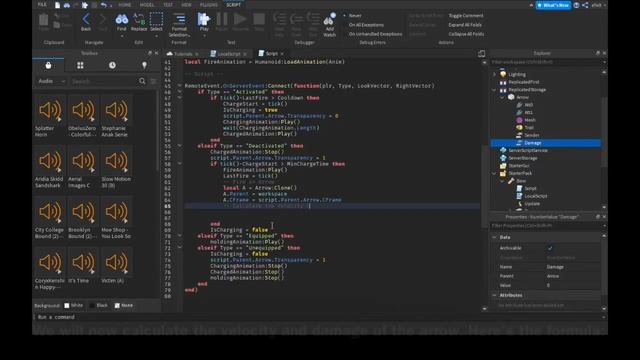Click the script editor split-view icon
The height and width of the screenshot is (360, 640).
pyautogui.click(x=482, y=53)
